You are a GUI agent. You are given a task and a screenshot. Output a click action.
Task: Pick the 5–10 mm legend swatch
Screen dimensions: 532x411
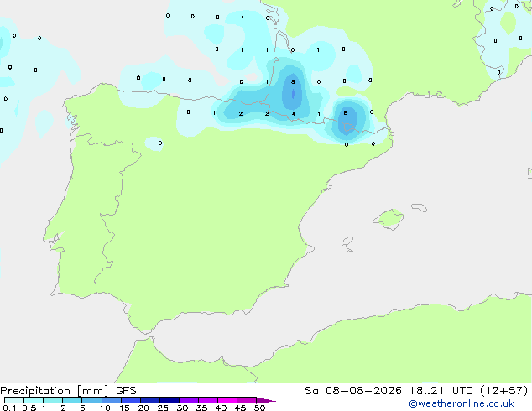tap(91, 400)
